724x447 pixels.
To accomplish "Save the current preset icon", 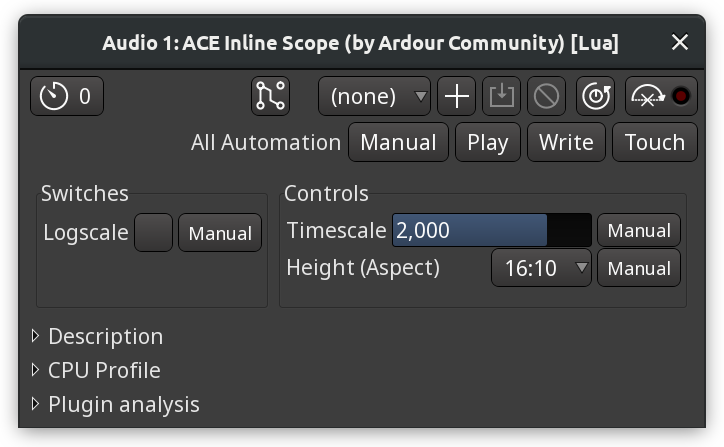I will pyautogui.click(x=501, y=96).
